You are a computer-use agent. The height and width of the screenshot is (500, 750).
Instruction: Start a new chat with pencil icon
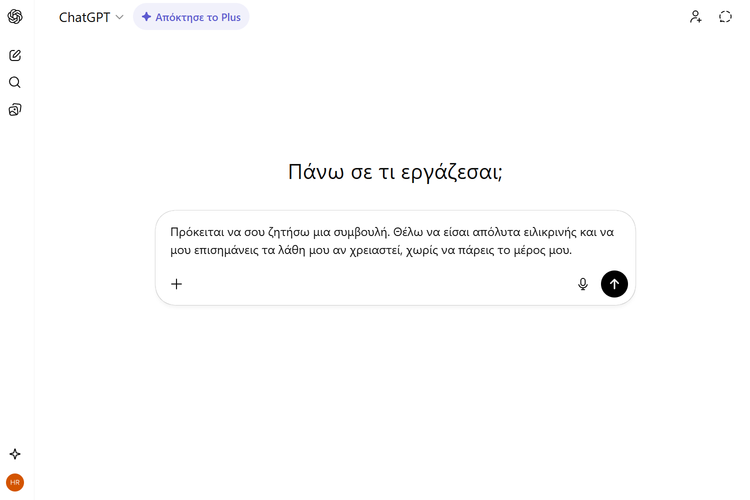15,56
